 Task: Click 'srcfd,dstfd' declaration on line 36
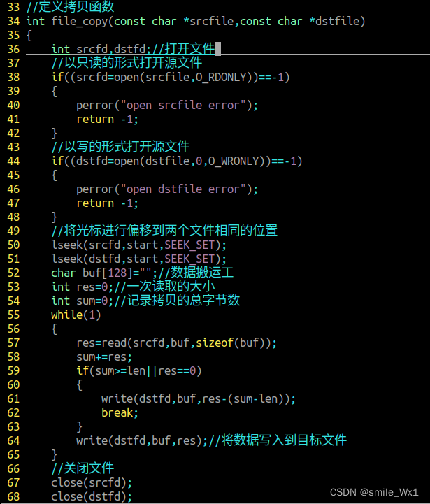(x=111, y=49)
